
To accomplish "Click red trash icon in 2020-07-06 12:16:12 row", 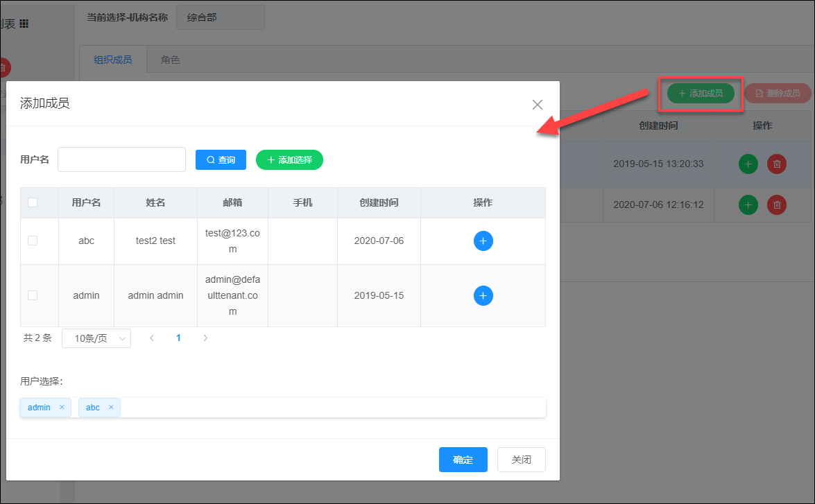I will pos(777,205).
